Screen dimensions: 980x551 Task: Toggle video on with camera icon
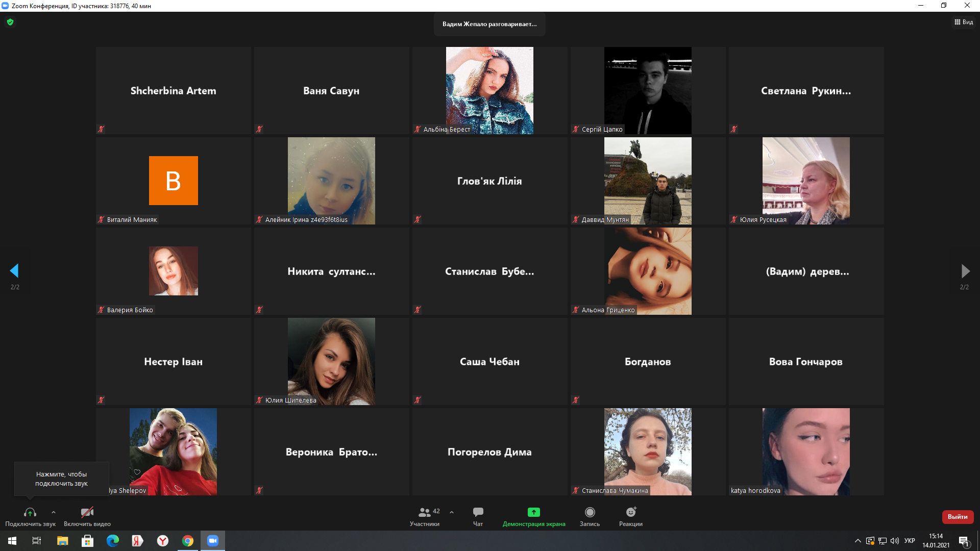87,512
